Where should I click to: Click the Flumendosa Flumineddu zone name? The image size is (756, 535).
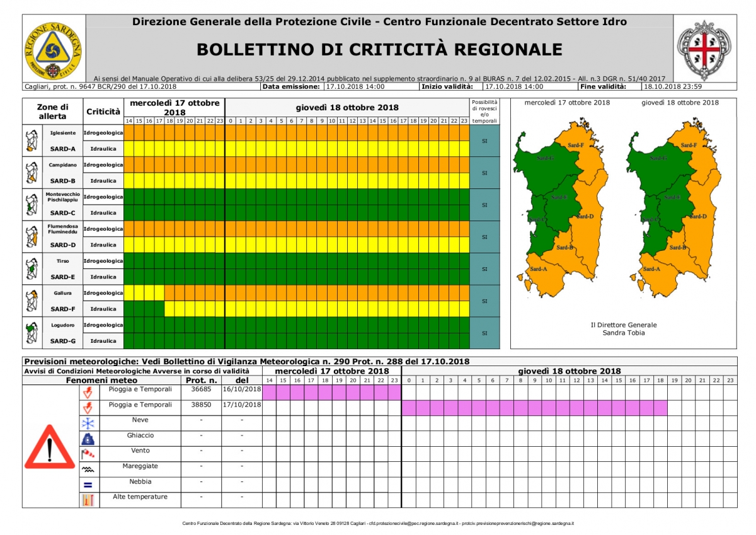tap(63, 229)
